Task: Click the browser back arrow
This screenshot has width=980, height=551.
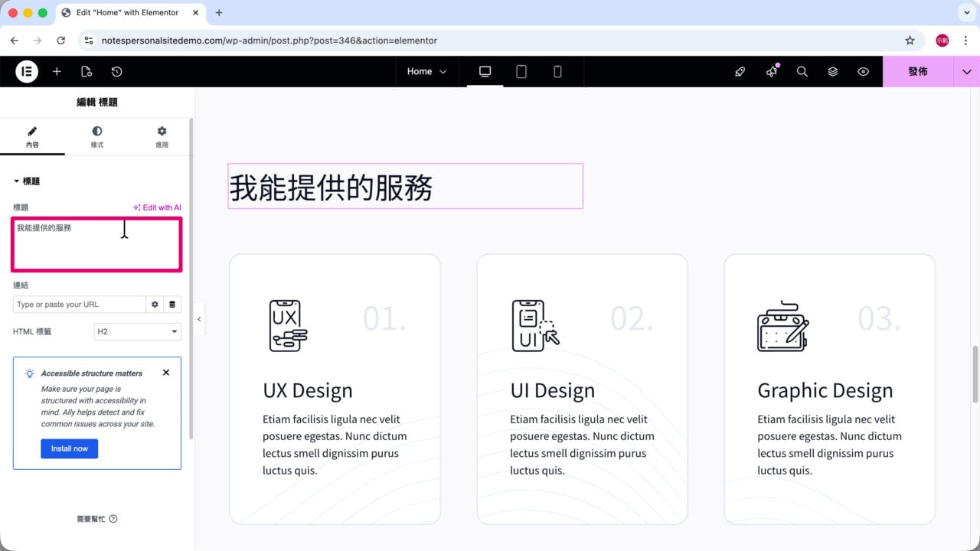Action: [14, 41]
